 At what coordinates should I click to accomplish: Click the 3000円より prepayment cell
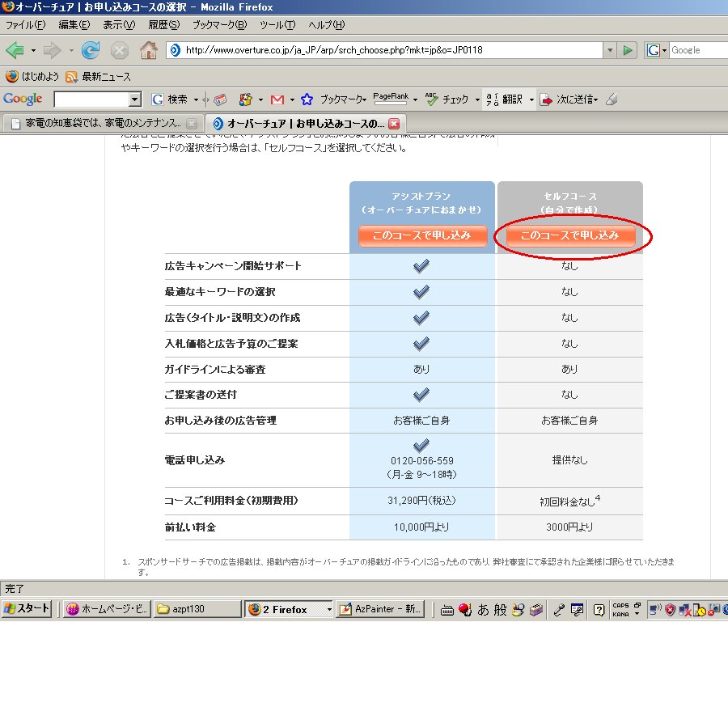click(569, 527)
